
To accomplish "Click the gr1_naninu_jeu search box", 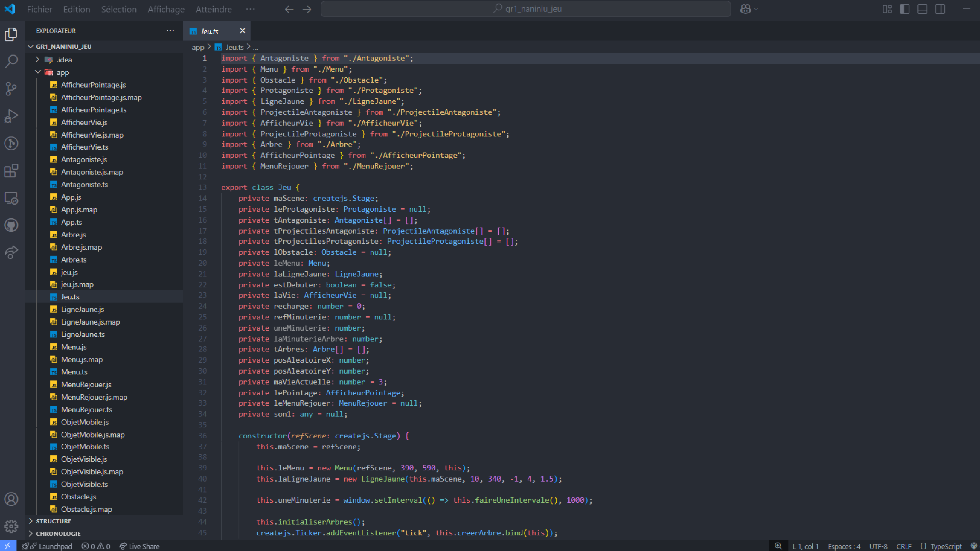I will point(525,9).
